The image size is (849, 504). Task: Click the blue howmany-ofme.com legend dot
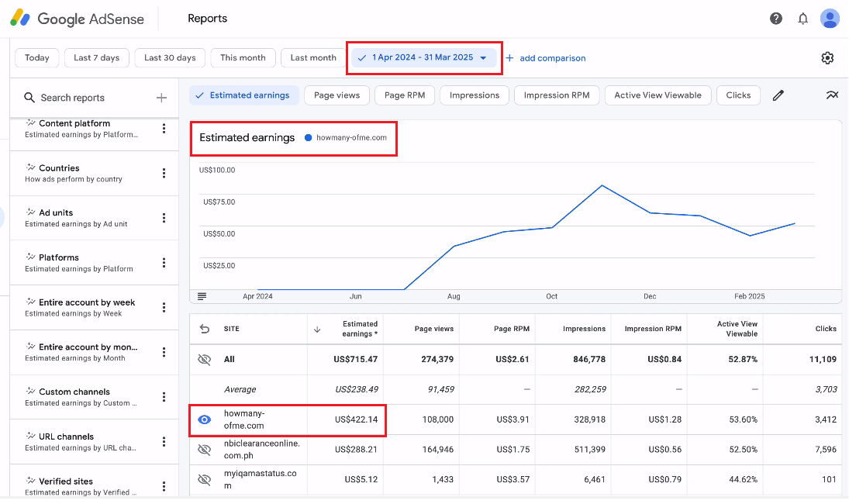[308, 137]
